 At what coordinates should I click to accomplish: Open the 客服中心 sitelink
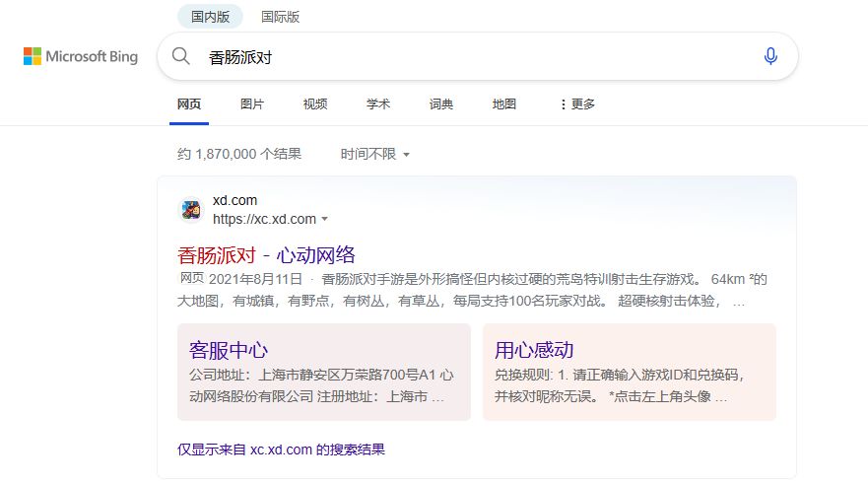coord(229,350)
